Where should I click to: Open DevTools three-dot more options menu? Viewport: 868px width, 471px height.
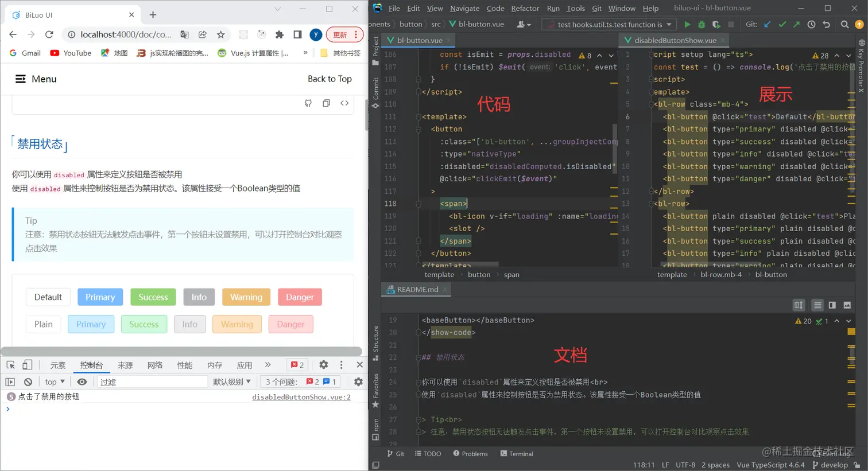(341, 365)
